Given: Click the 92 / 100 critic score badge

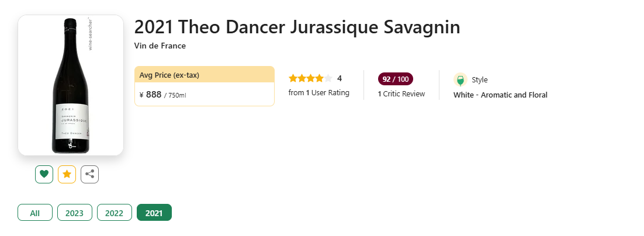Looking at the screenshot, I should pyautogui.click(x=396, y=79).
